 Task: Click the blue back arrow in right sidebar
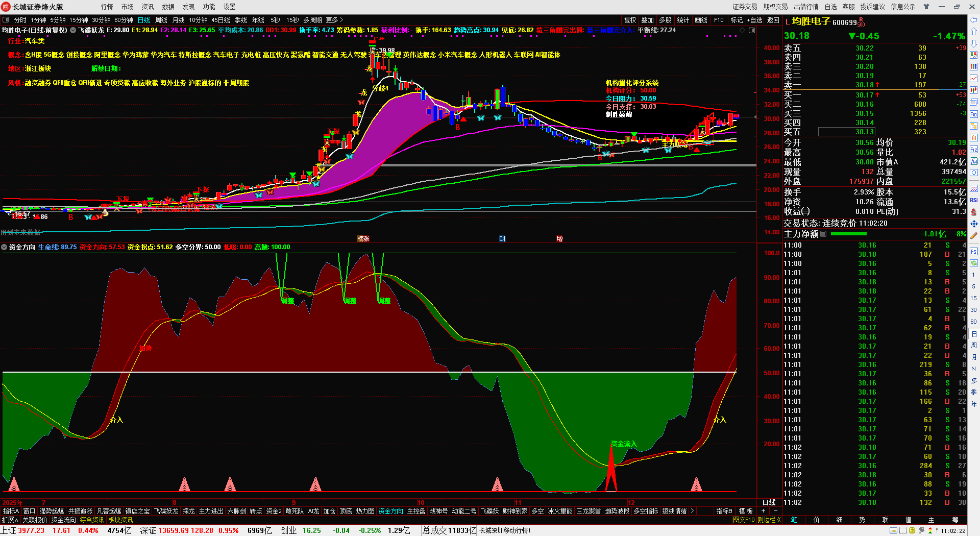pos(974,20)
